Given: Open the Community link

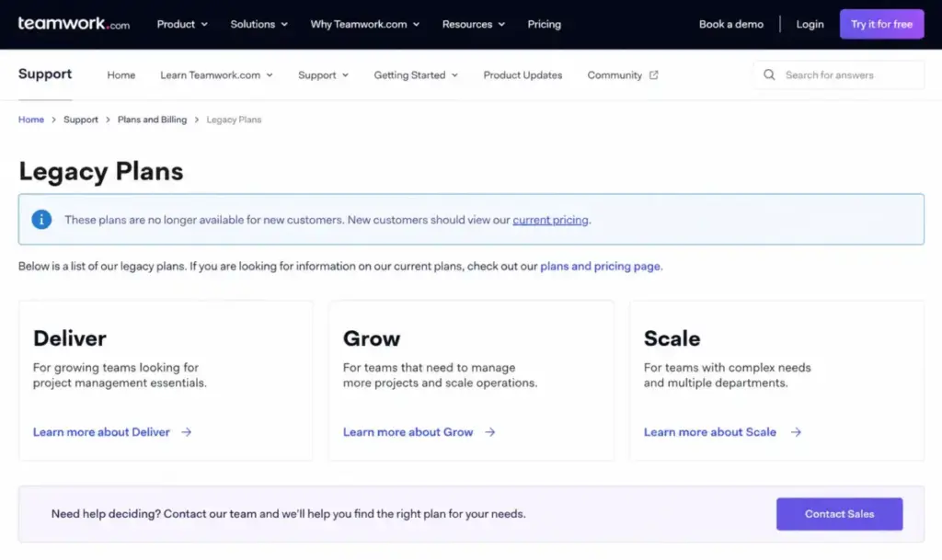Looking at the screenshot, I should coord(623,75).
